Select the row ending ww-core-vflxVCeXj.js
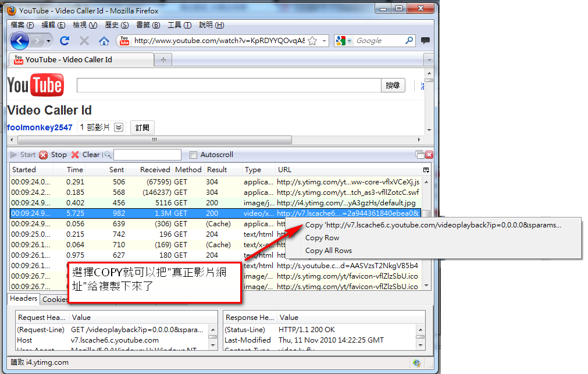588x374 pixels. [x=215, y=182]
